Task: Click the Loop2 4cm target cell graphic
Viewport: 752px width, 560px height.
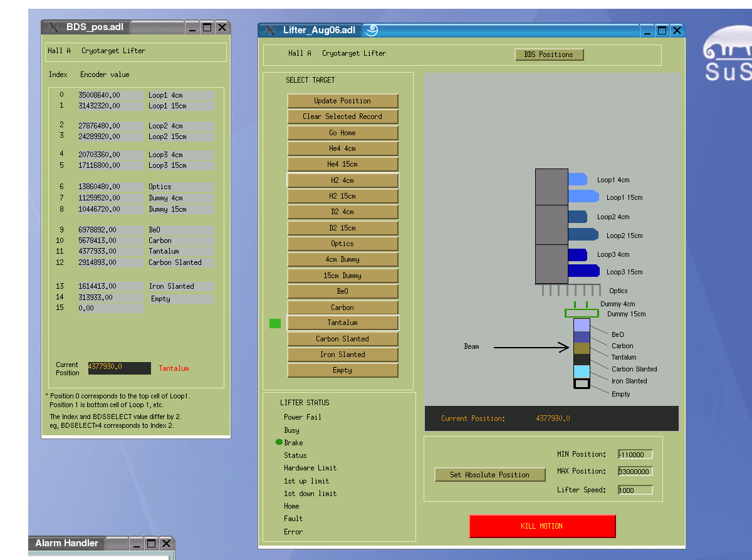Action: pos(577,217)
